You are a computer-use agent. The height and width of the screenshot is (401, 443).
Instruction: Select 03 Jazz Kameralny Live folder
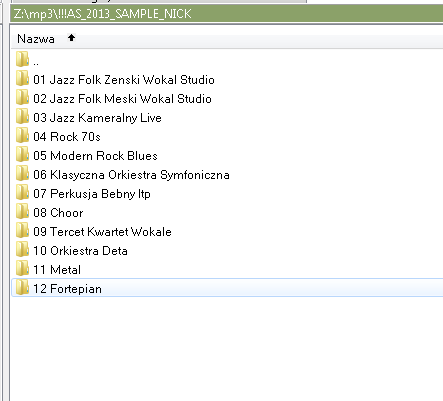tap(227, 118)
